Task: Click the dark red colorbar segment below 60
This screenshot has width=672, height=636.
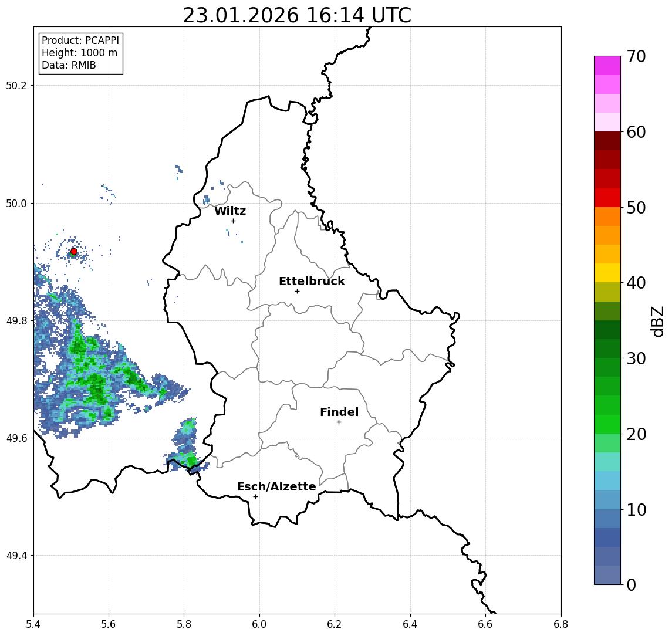Action: (x=607, y=141)
